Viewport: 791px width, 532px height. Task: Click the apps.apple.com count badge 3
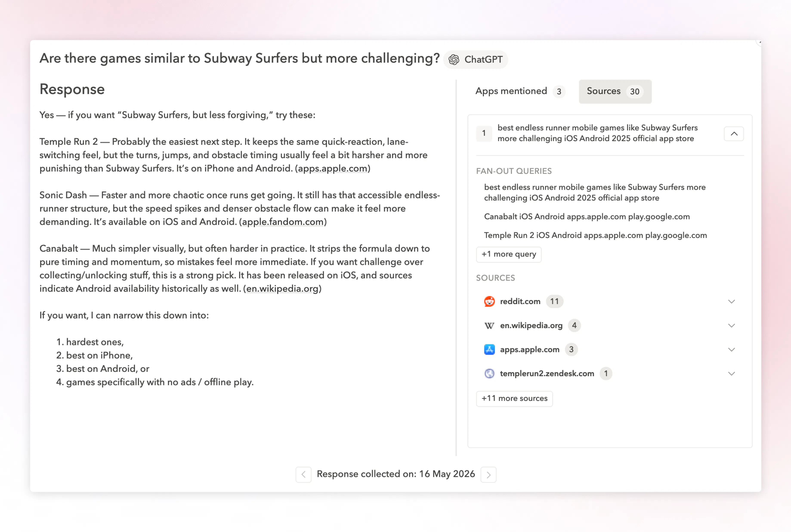571,350
